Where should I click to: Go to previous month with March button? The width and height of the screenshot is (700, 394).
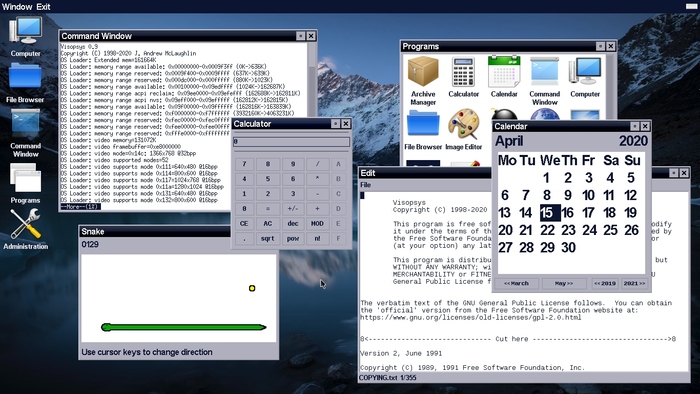click(516, 283)
